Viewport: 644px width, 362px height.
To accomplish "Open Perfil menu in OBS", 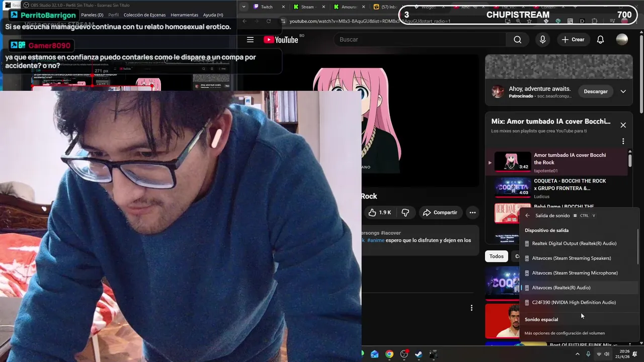I will point(114,15).
